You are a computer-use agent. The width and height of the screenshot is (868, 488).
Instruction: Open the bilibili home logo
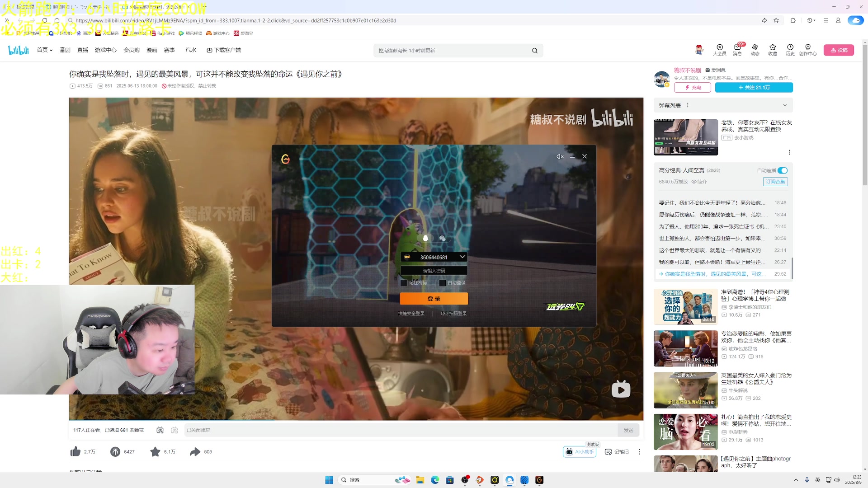(x=19, y=50)
